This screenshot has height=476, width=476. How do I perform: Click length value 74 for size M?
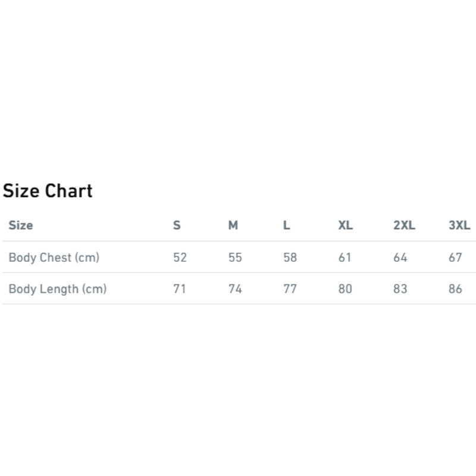point(235,289)
